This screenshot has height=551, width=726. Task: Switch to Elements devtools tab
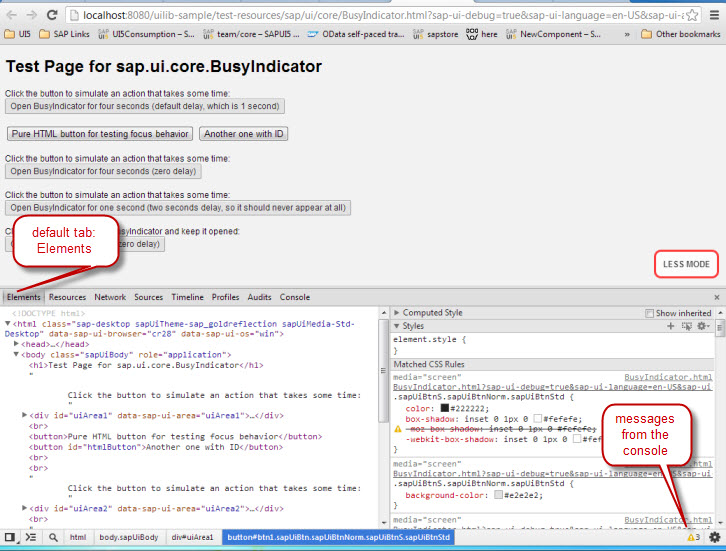(x=24, y=297)
